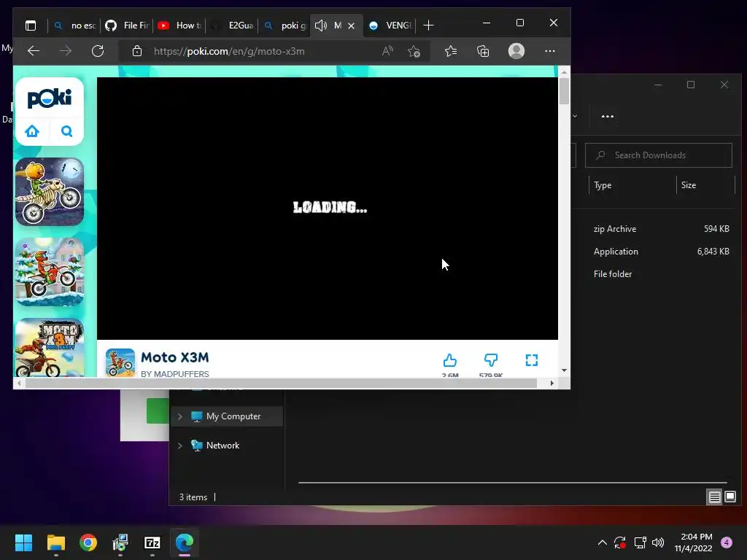The height and width of the screenshot is (560, 747).
Task: Open the winter Moto X3M game thumbnail
Action: pyautogui.click(x=50, y=272)
